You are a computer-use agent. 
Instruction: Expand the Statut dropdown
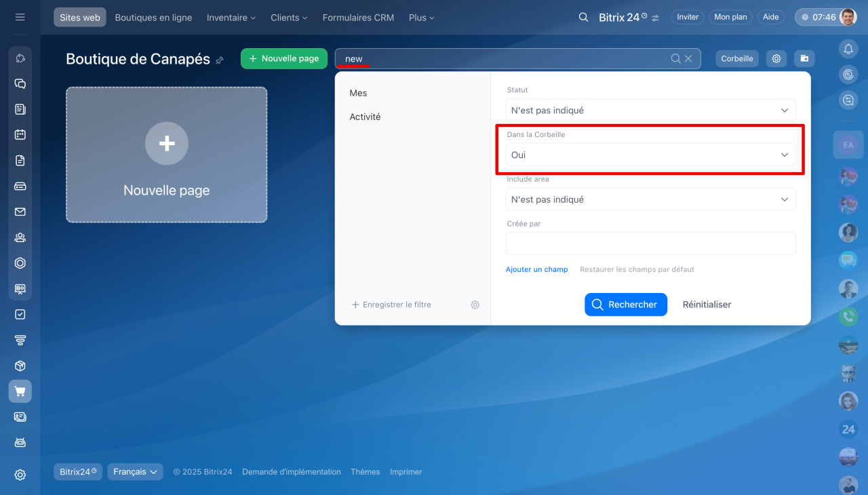pyautogui.click(x=650, y=111)
